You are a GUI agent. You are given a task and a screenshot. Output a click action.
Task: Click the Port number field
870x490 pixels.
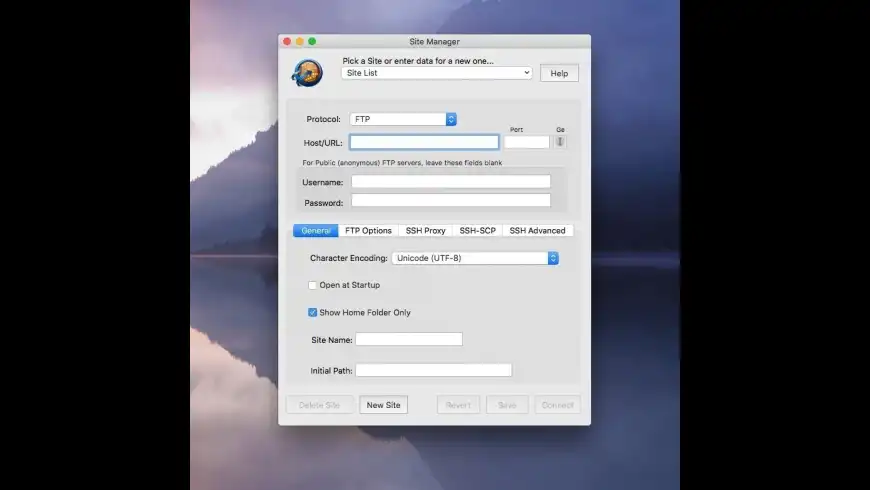(x=526, y=142)
